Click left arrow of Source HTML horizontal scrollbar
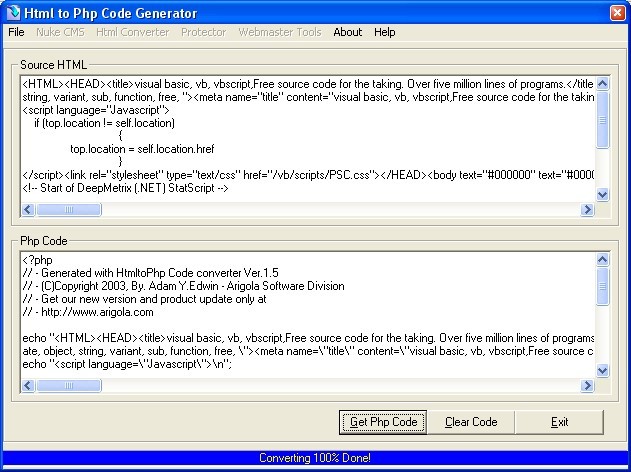 28,210
